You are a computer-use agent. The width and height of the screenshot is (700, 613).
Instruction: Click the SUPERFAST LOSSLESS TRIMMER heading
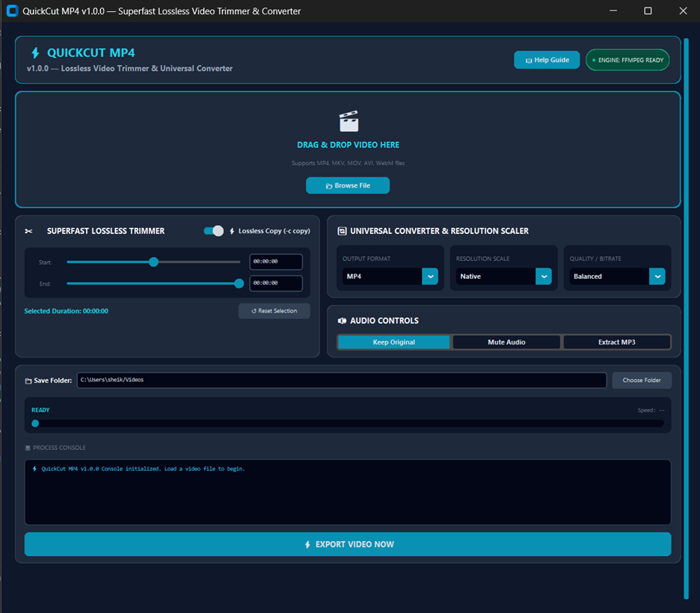(x=105, y=231)
